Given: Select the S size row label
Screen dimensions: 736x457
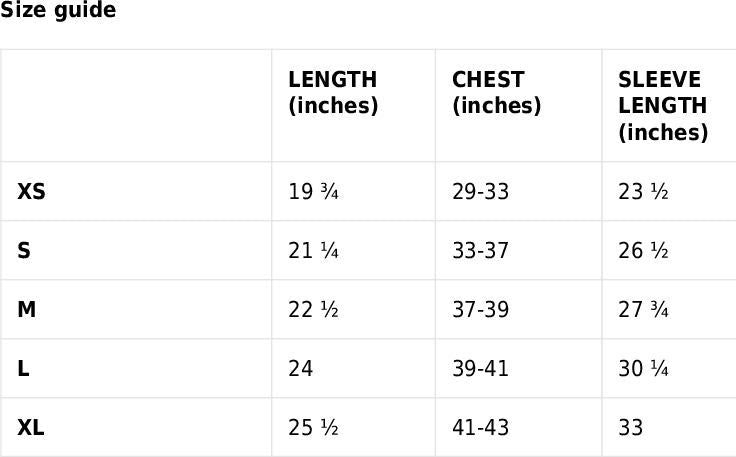Looking at the screenshot, I should 24,250.
